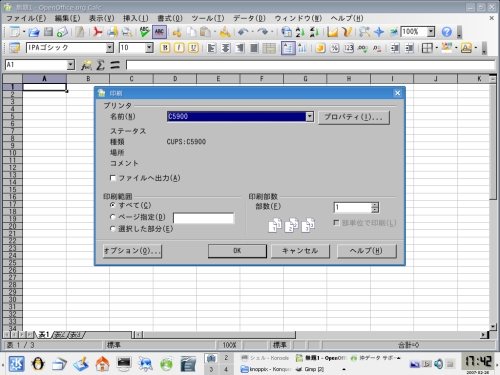The height and width of the screenshot is (375, 500).
Task: Click the Sort Ascending icon
Action: tap(300, 32)
